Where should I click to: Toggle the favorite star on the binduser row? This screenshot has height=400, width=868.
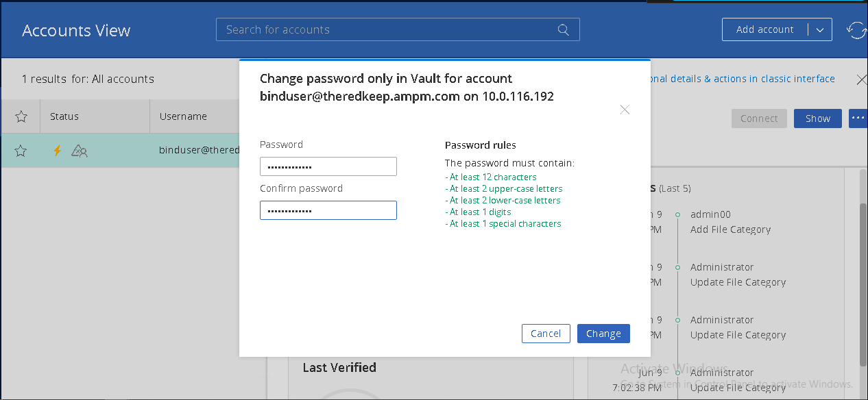tap(21, 149)
